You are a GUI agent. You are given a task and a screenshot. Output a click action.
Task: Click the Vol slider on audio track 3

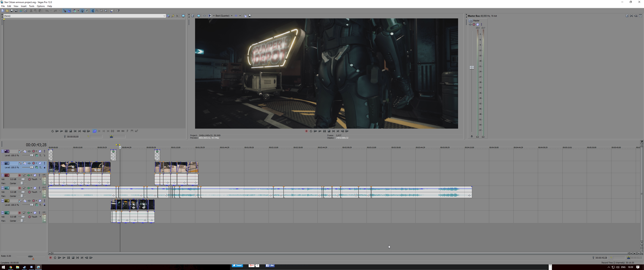tap(23, 179)
